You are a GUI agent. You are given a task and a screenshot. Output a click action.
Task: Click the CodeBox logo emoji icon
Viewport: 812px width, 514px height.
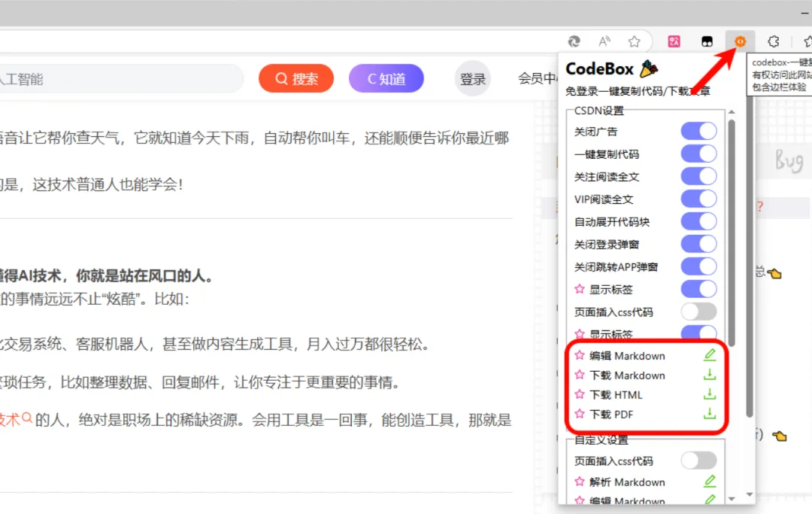click(x=649, y=68)
